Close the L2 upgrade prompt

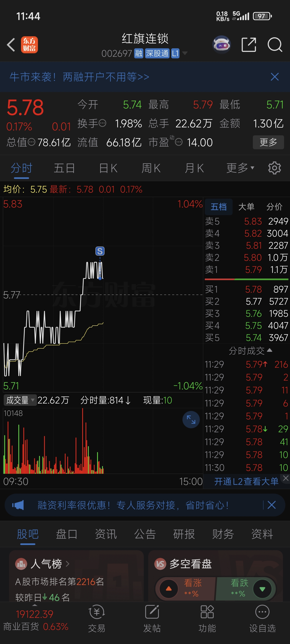pyautogui.click(x=286, y=478)
